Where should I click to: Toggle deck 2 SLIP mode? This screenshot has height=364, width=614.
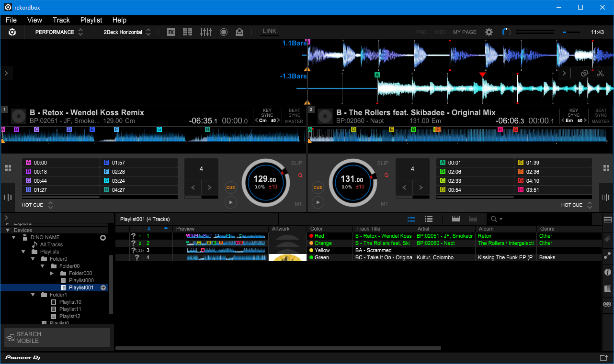point(383,163)
